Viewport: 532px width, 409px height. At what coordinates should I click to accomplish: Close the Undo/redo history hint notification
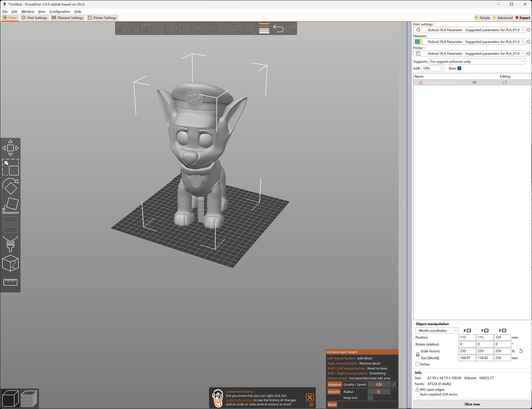coord(310,397)
